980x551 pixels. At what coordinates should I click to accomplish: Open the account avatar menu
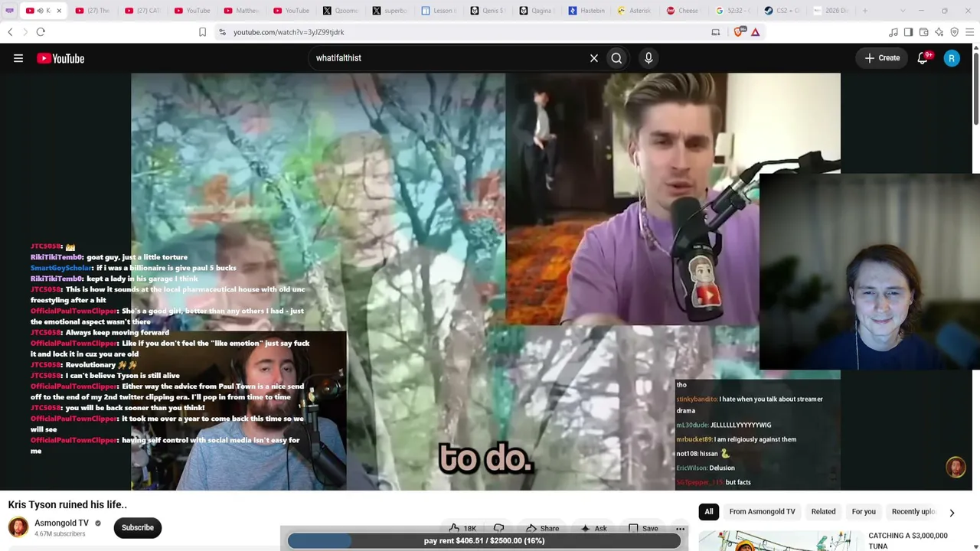click(x=952, y=58)
